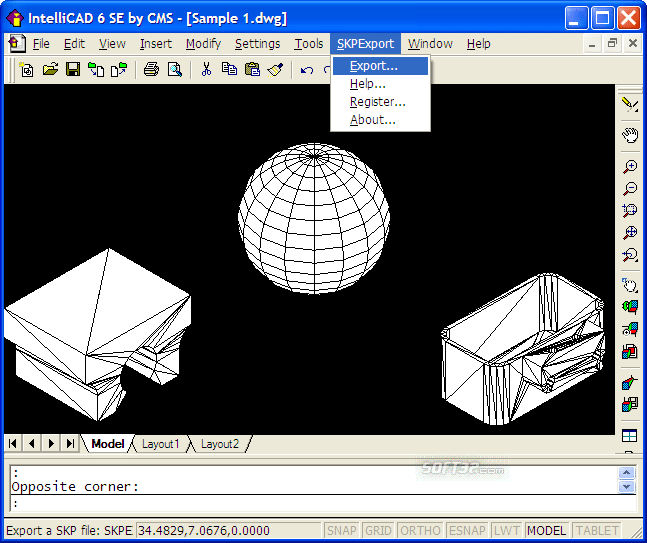Toggle GRID display in status bar

pyautogui.click(x=378, y=530)
